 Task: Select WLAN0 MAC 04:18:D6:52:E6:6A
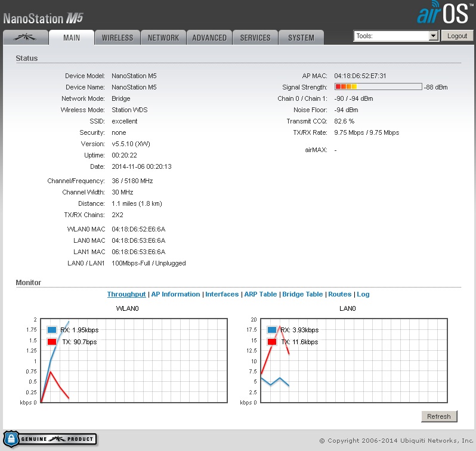pos(138,229)
